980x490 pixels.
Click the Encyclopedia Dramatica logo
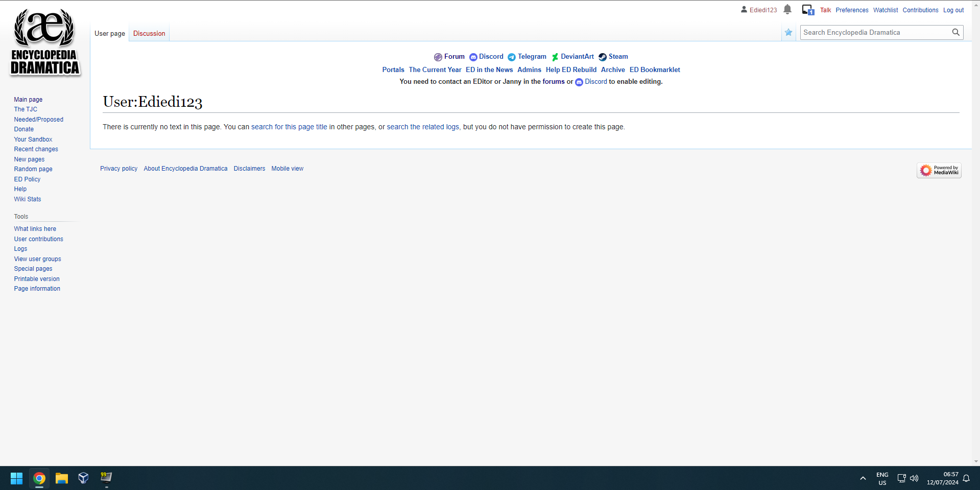[x=45, y=42]
